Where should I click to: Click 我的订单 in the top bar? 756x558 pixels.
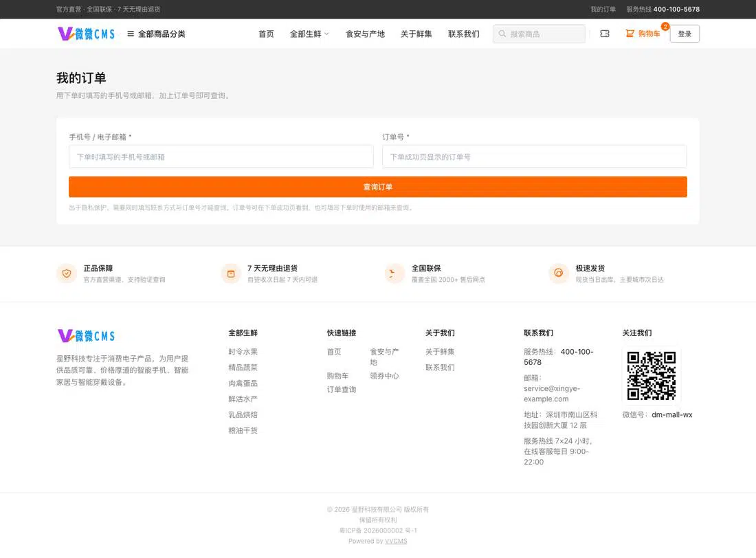pos(603,9)
